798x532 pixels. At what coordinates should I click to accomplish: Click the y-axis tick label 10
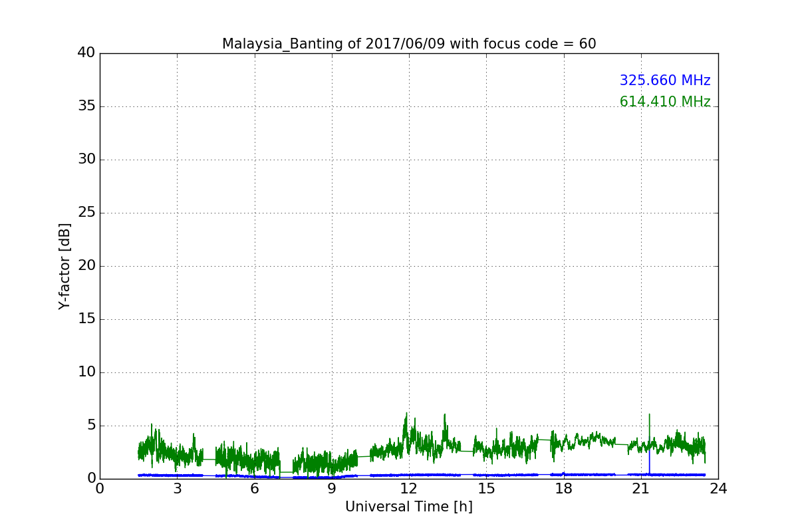[x=86, y=372]
